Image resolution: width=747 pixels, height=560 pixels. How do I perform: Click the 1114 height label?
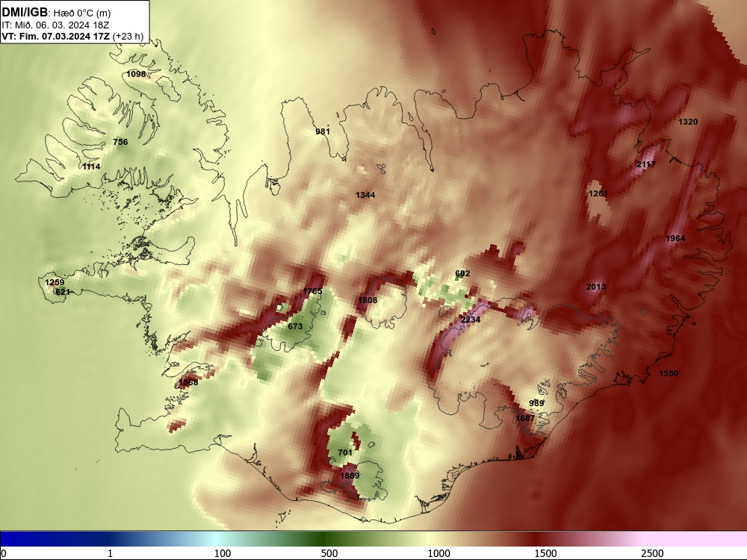pyautogui.click(x=91, y=167)
